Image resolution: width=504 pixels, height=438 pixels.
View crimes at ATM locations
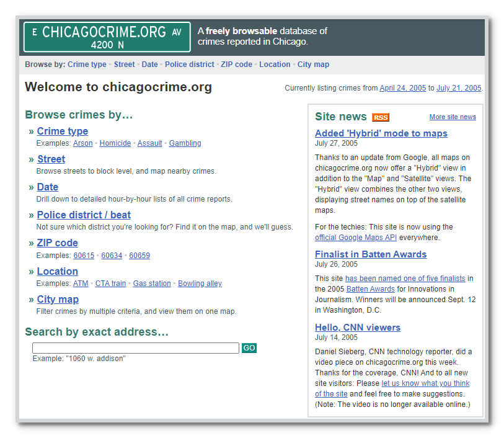pos(81,284)
